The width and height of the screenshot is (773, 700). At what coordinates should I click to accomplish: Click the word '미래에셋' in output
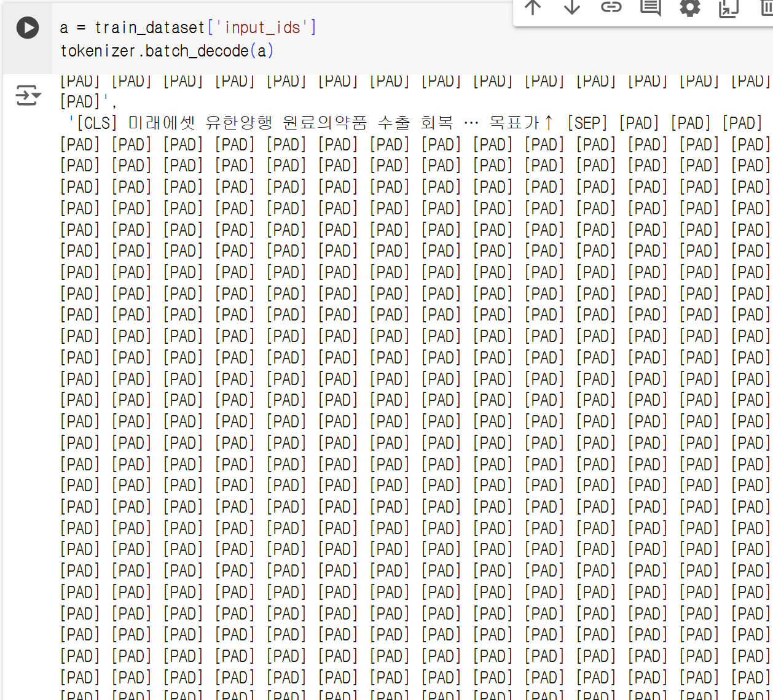162,123
